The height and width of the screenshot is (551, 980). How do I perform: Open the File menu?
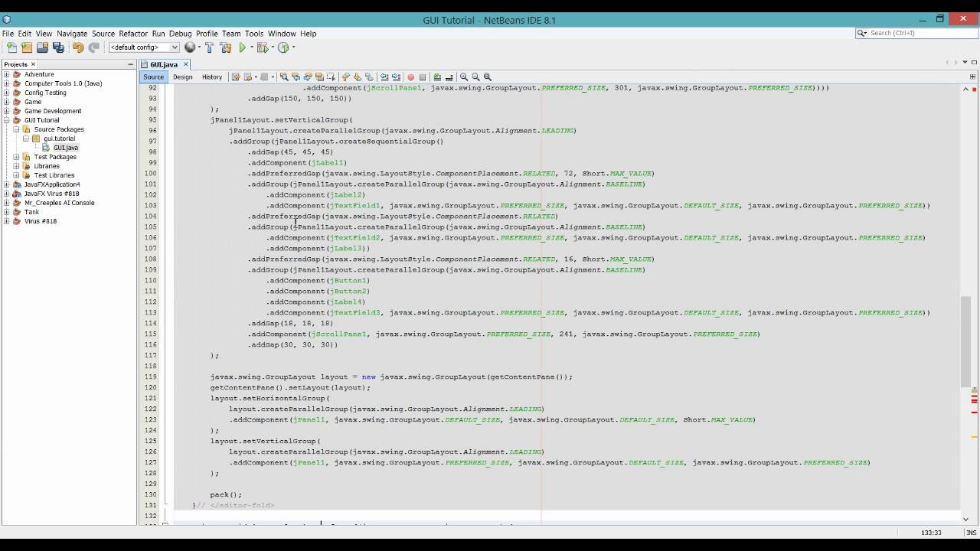pyautogui.click(x=8, y=34)
